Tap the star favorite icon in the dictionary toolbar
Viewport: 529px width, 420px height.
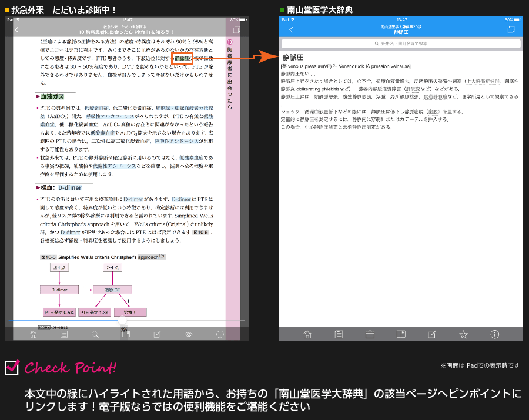(x=464, y=334)
